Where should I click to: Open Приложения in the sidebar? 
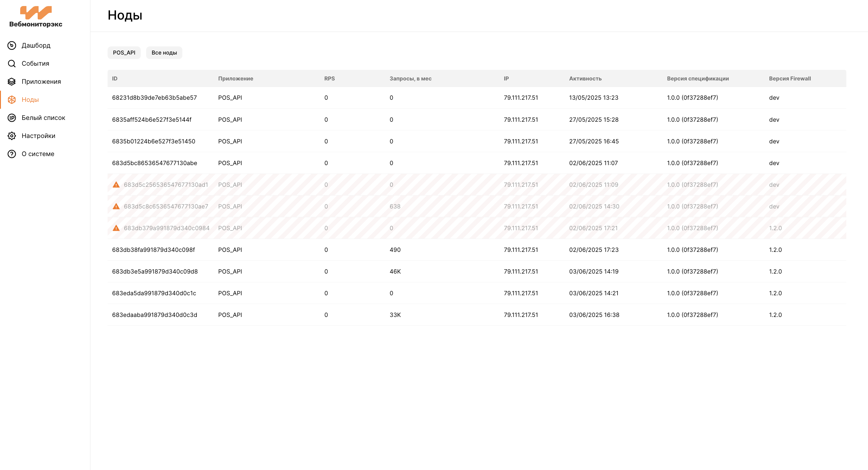[x=41, y=82]
